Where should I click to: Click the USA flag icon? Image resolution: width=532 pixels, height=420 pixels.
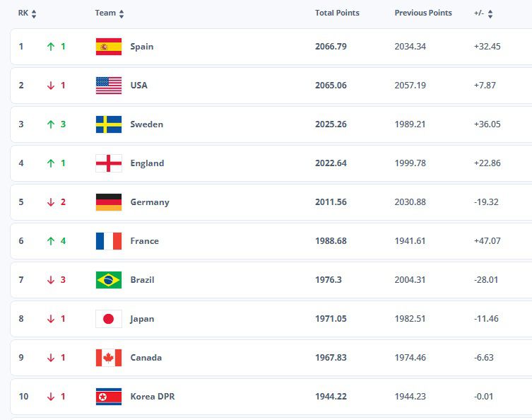pos(108,86)
